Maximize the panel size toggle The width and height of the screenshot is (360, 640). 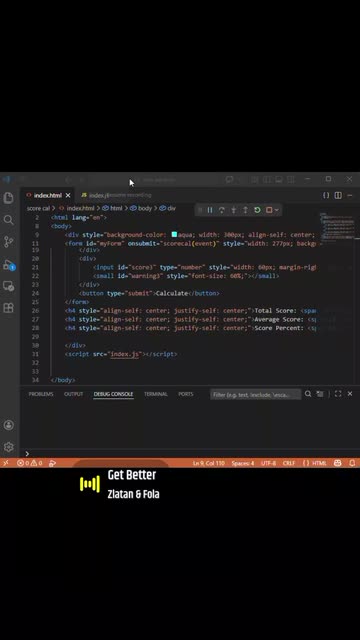[x=338, y=394]
